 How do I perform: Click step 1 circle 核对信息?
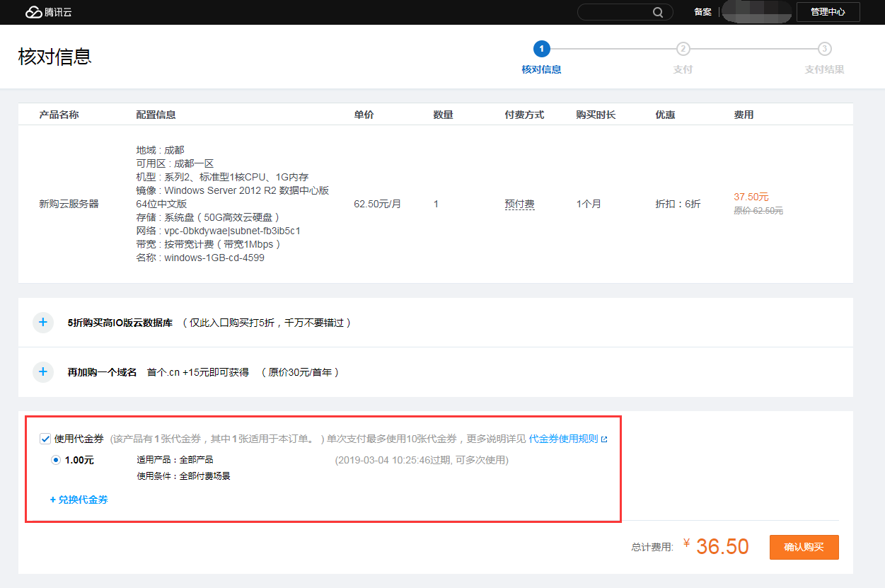pos(541,49)
